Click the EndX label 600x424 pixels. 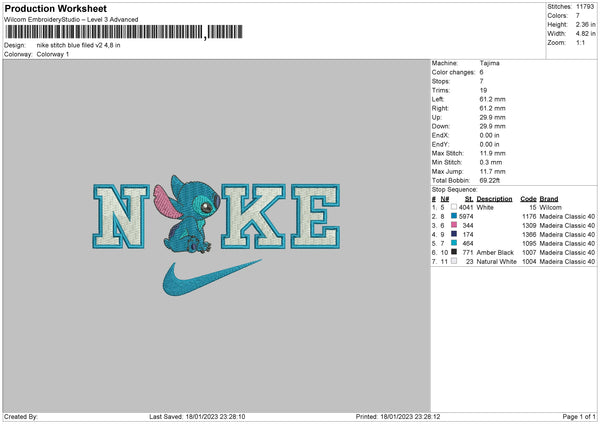point(440,135)
